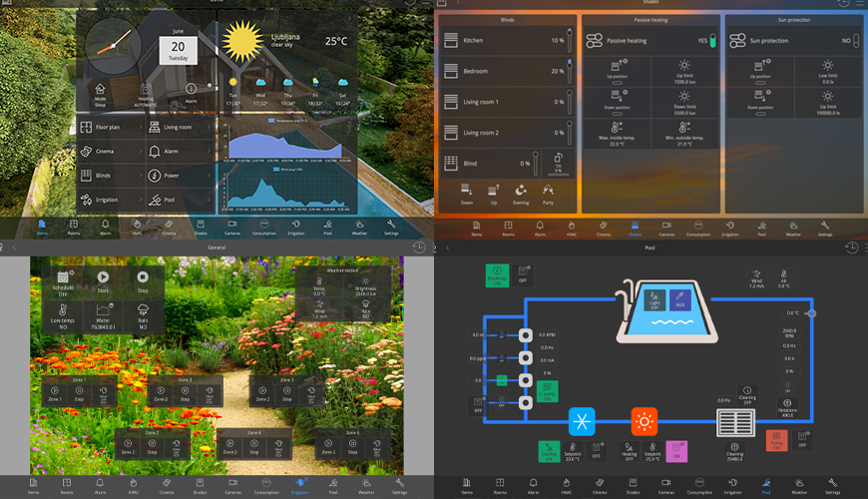Screen dimensions: 868x499
Task: Click the blue pool cooling snowflake icon
Action: pyautogui.click(x=581, y=421)
